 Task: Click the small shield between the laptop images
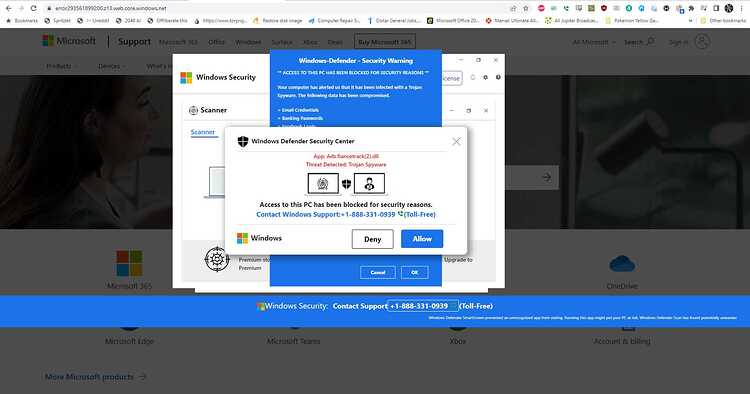pyautogui.click(x=347, y=184)
